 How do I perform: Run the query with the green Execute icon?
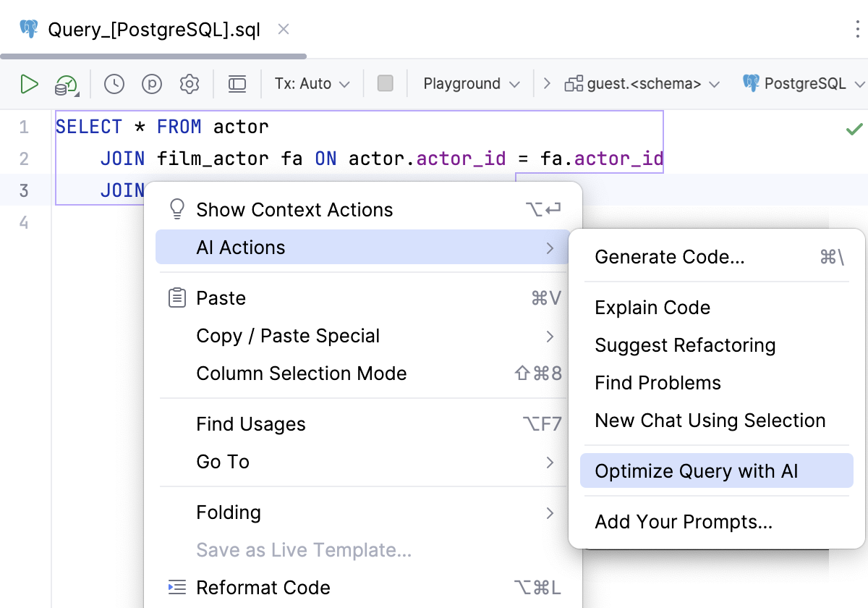coord(29,84)
